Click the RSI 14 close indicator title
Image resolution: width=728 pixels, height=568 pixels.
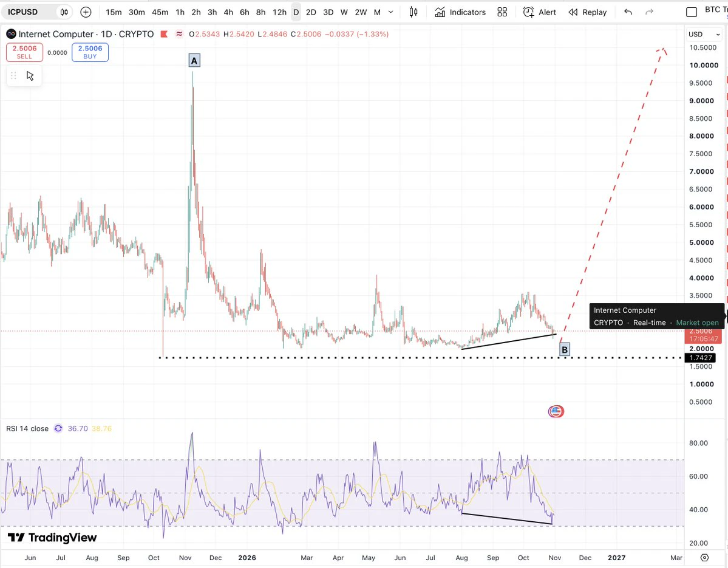tap(27, 429)
